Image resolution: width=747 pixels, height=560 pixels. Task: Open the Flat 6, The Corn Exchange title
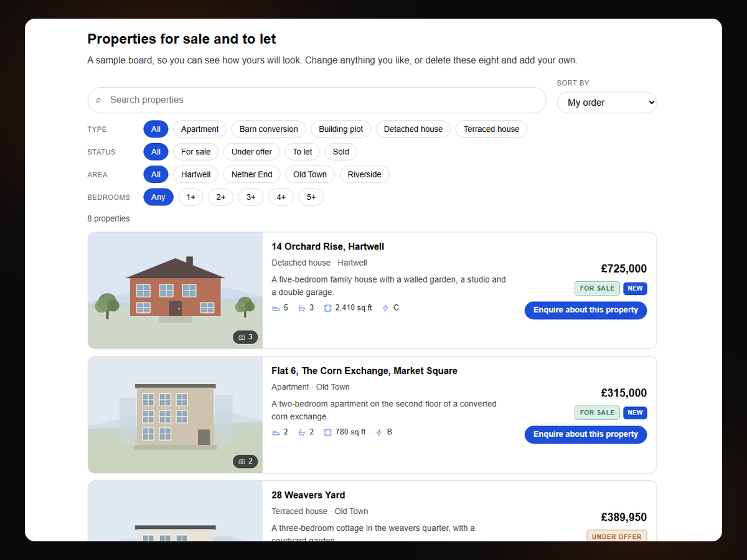[x=364, y=371]
